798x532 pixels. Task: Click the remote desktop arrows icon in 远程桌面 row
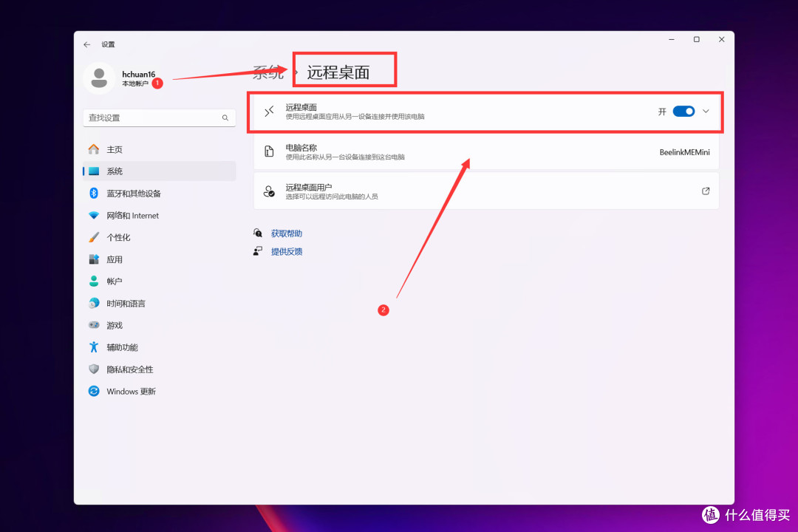pyautogui.click(x=269, y=112)
